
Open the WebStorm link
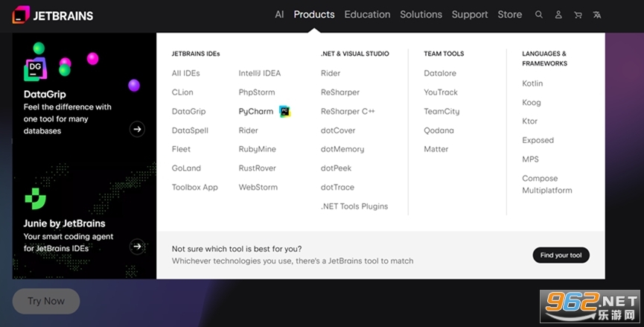point(258,187)
